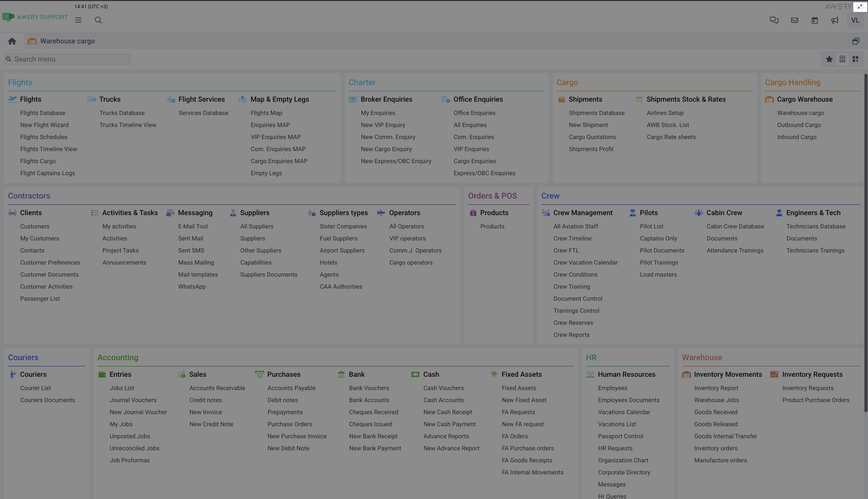This screenshot has height=499, width=868.
Task: Toggle fullscreen expand icon top right
Action: pyautogui.click(x=860, y=7)
